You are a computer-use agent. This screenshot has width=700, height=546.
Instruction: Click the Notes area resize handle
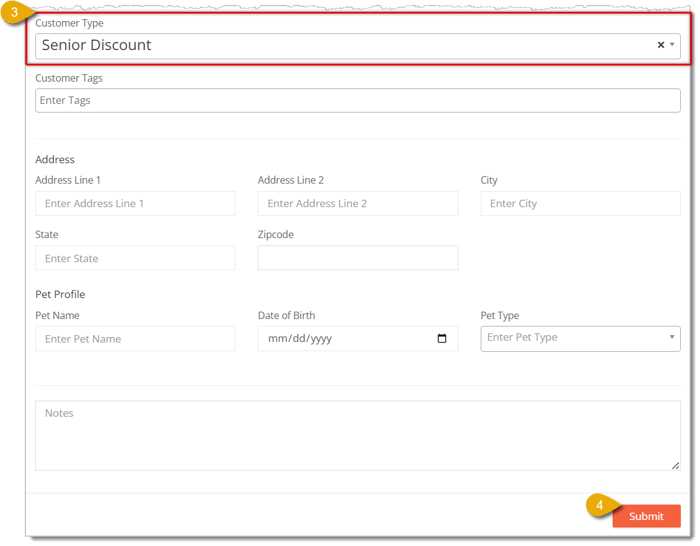click(x=675, y=466)
